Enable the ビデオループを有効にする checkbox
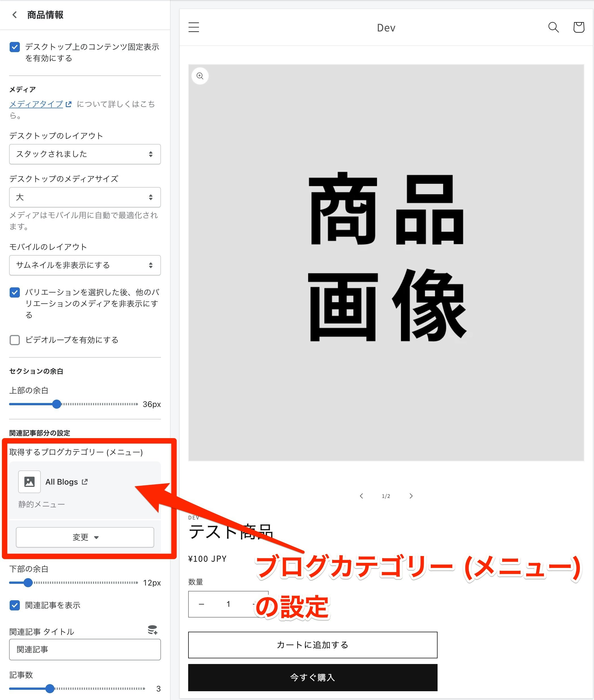This screenshot has width=594, height=700. tap(14, 340)
